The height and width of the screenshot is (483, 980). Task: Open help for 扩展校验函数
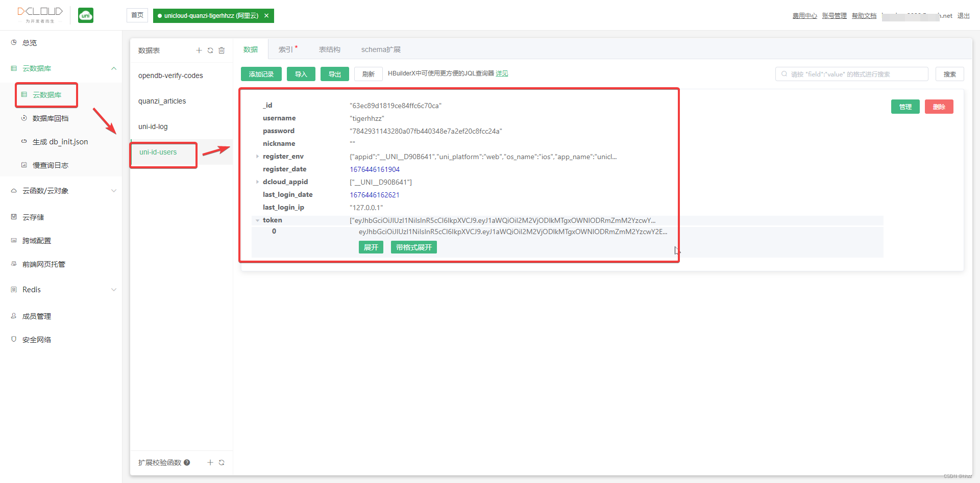[187, 463]
